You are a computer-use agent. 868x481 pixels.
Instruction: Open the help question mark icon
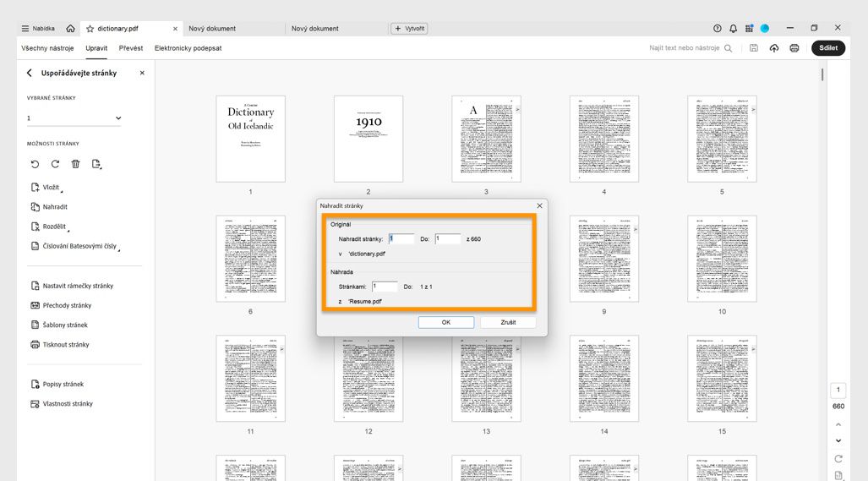(718, 28)
